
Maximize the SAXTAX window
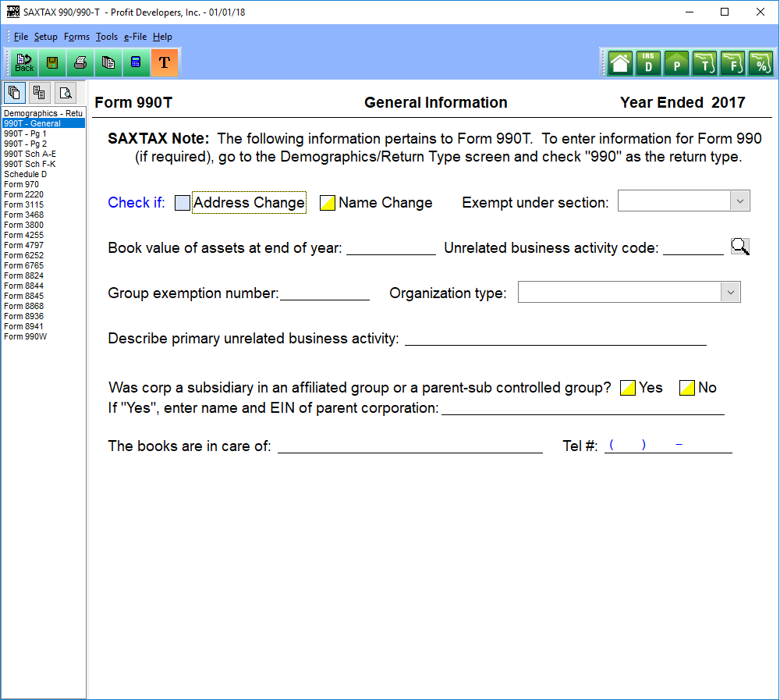725,12
